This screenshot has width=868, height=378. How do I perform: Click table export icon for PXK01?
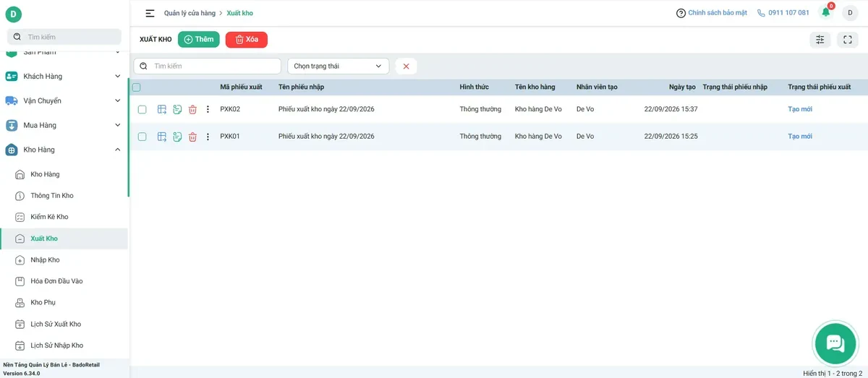click(162, 136)
